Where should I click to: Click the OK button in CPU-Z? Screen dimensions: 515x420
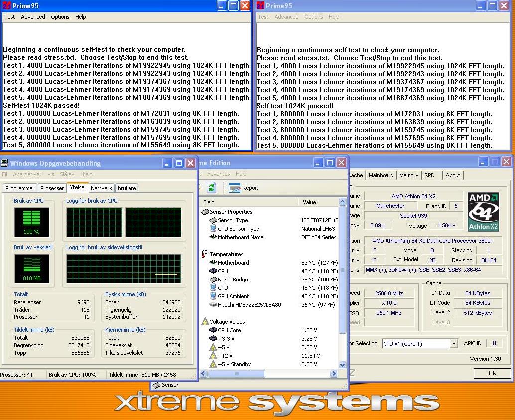point(492,373)
